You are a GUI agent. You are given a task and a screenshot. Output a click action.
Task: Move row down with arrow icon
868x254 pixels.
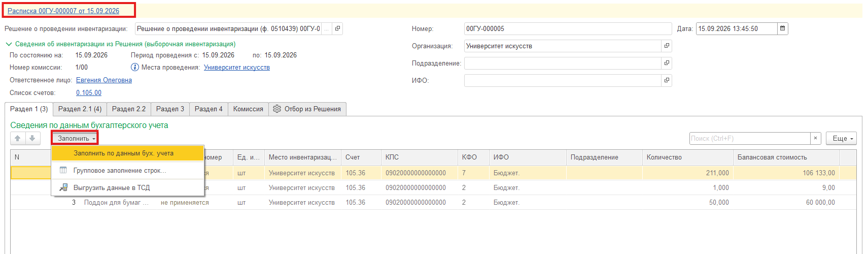coord(32,138)
